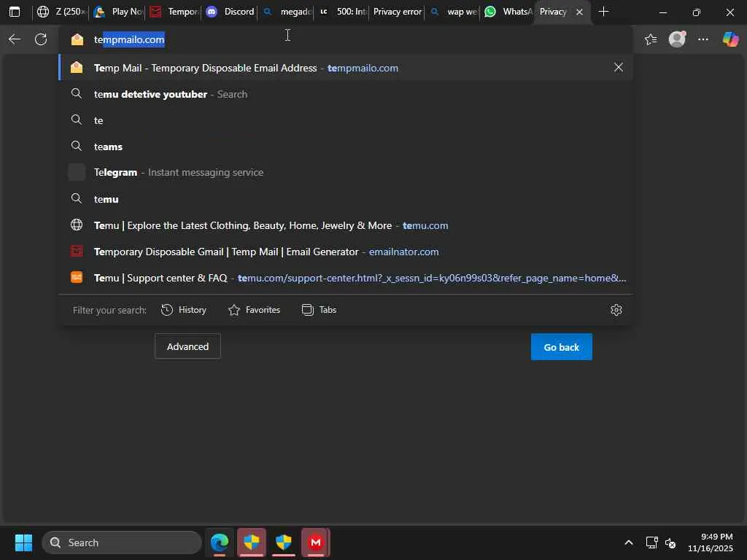Switch to the WhatsApp tab

(508, 12)
